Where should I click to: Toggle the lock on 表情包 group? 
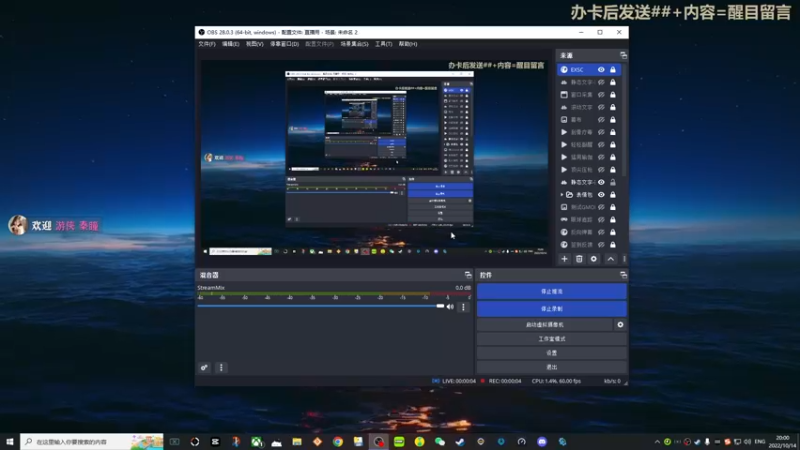pyautogui.click(x=613, y=194)
